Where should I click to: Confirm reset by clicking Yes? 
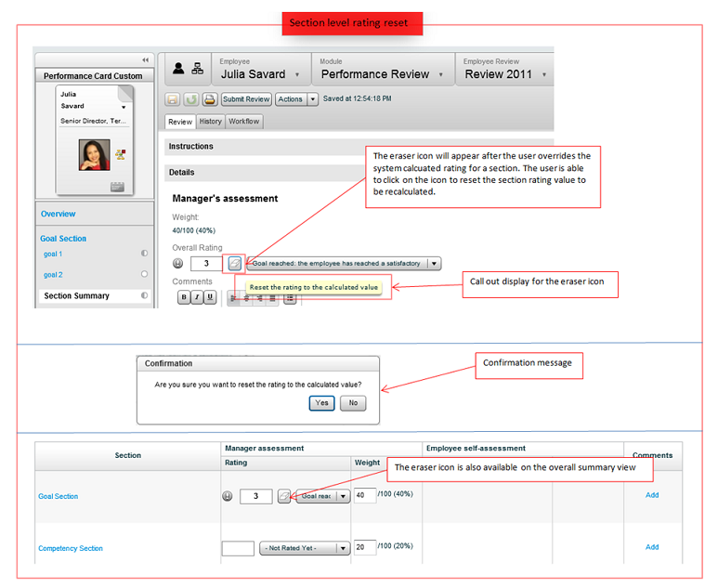tap(322, 403)
